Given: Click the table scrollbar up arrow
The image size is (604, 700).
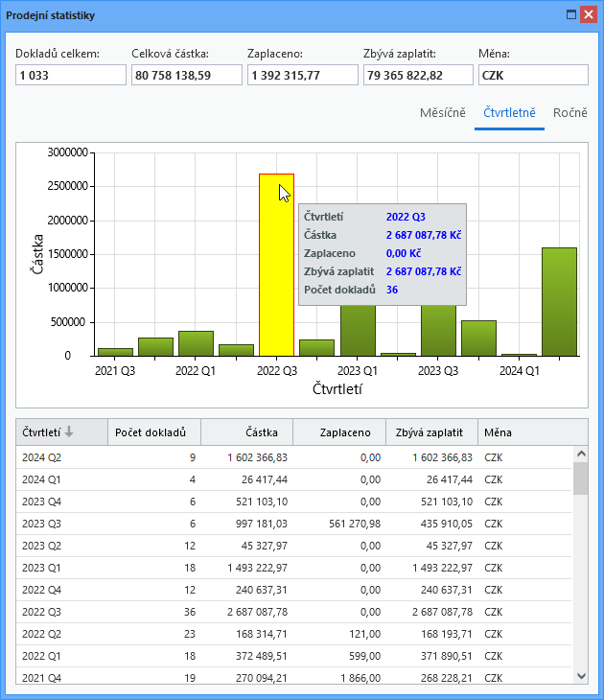Looking at the screenshot, I should point(581,454).
